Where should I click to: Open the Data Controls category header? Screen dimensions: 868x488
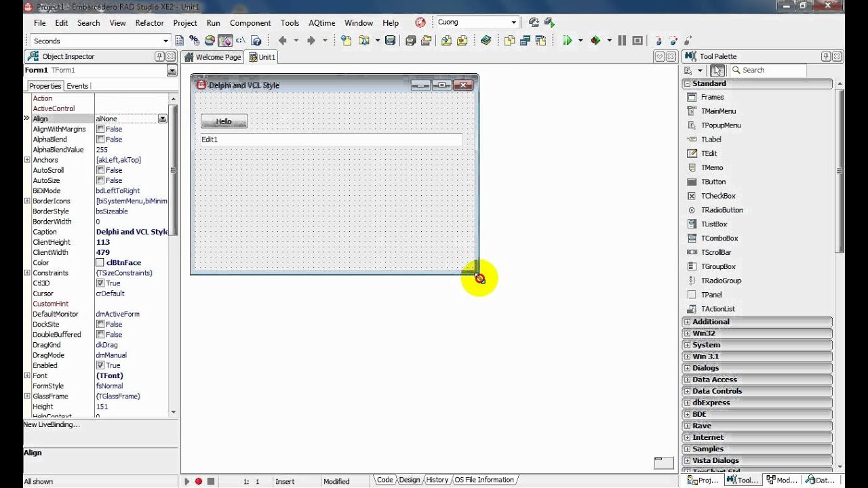coord(757,391)
